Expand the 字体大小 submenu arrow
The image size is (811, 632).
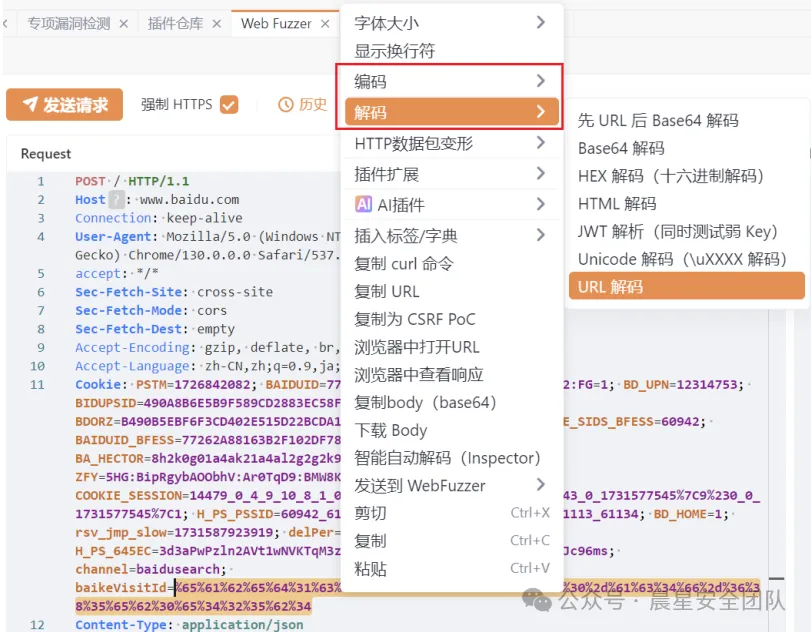(x=540, y=22)
